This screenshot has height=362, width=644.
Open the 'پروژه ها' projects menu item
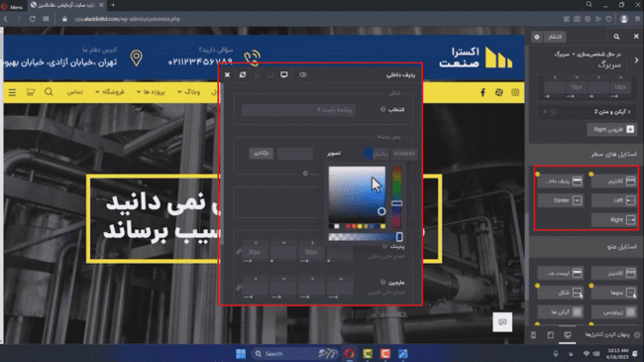(151, 91)
